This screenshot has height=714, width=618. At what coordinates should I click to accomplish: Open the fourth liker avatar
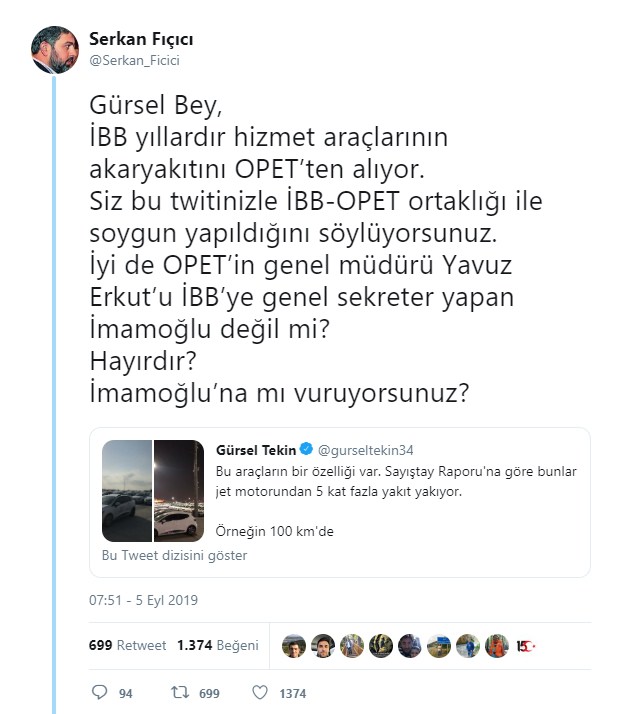pos(380,646)
